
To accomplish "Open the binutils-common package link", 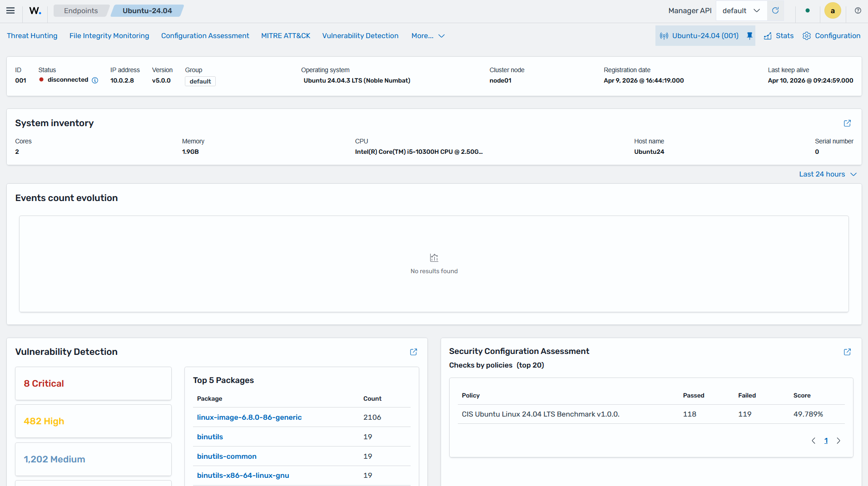I will (227, 456).
